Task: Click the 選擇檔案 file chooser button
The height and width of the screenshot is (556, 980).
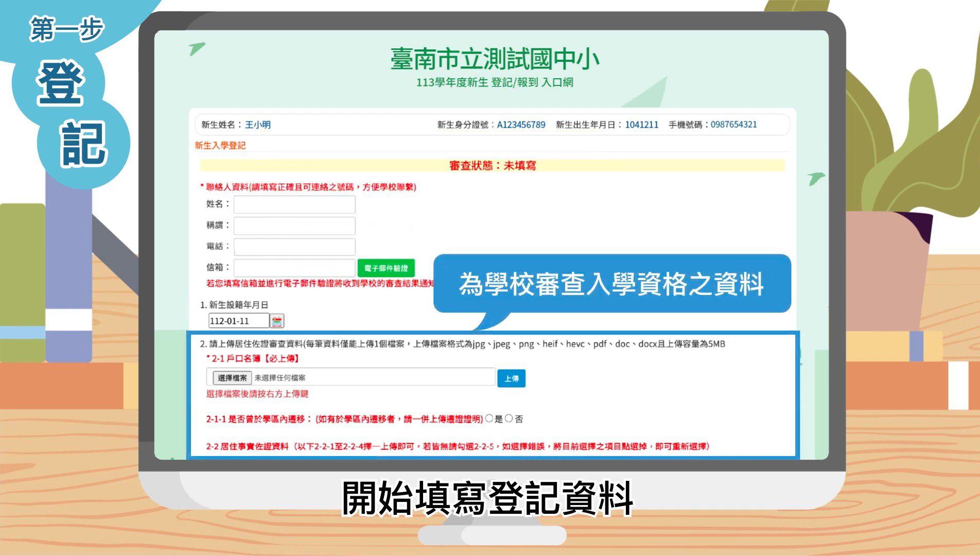Action: (x=232, y=378)
